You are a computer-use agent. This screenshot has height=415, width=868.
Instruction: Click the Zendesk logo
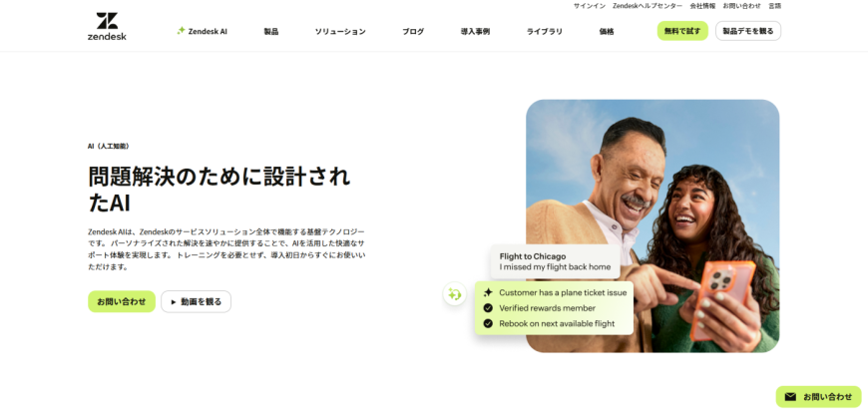tap(107, 27)
